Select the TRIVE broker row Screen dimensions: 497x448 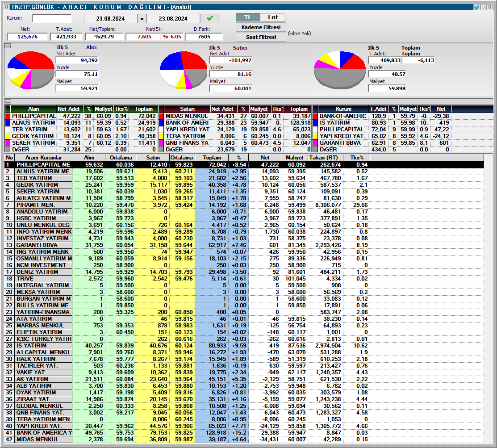244,279
